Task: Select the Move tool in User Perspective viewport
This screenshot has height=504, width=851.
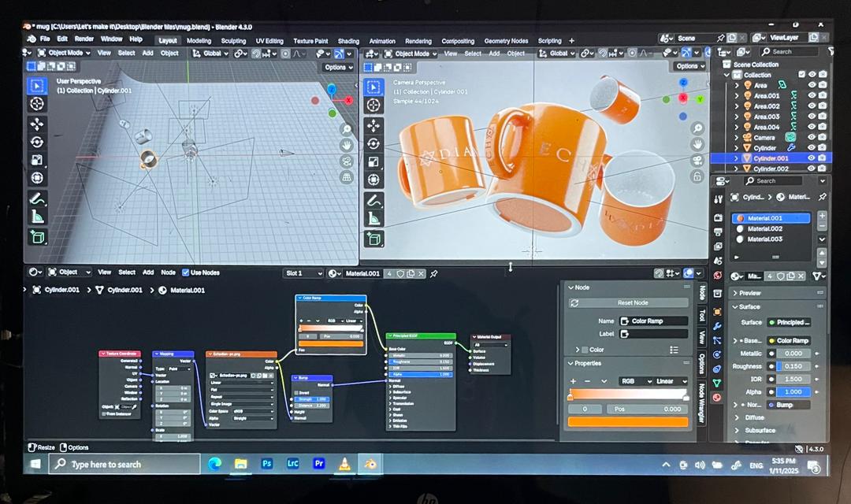Action: point(37,124)
